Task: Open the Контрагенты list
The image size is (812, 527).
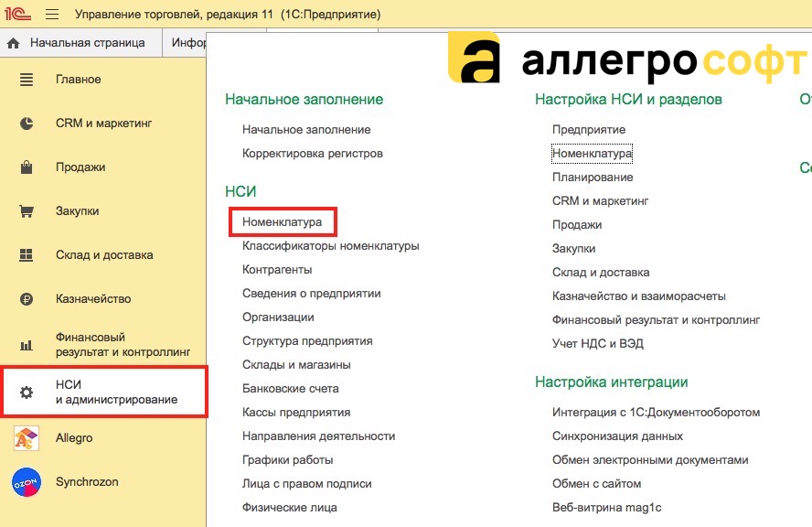Action: click(x=277, y=270)
